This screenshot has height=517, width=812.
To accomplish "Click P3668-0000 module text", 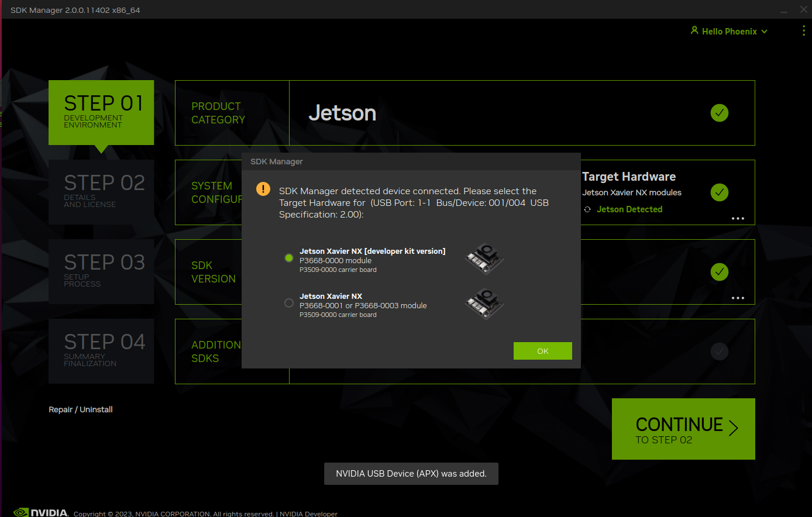I will (336, 260).
